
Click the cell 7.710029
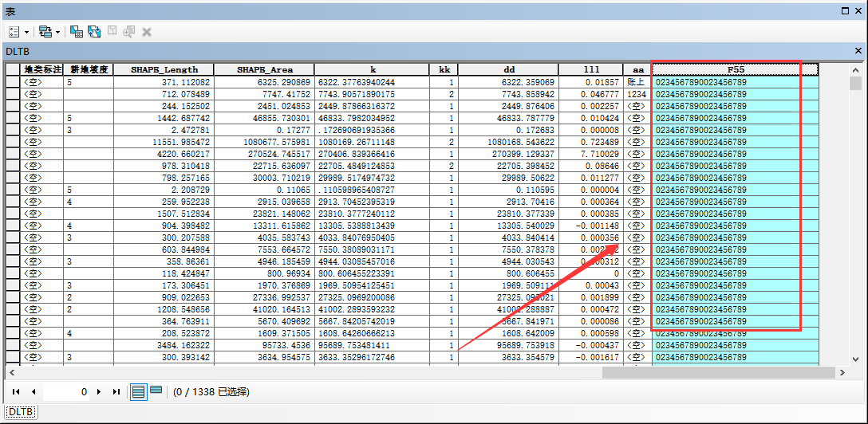[592, 154]
